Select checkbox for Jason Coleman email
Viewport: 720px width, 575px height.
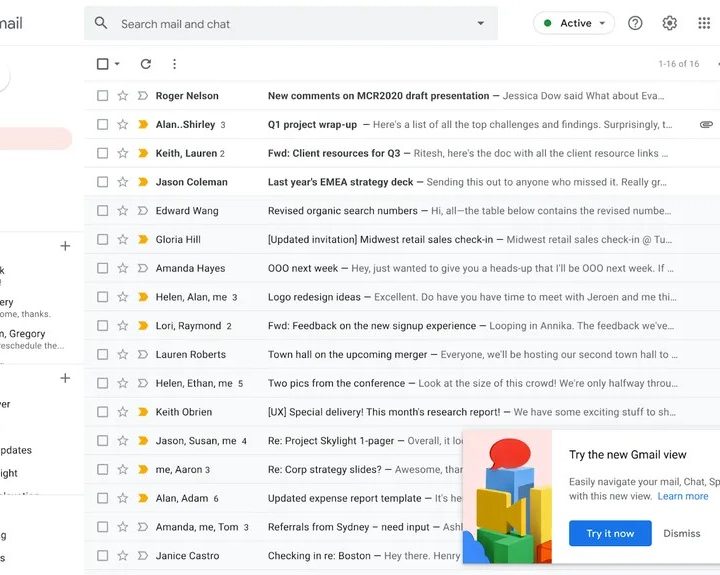tap(102, 182)
